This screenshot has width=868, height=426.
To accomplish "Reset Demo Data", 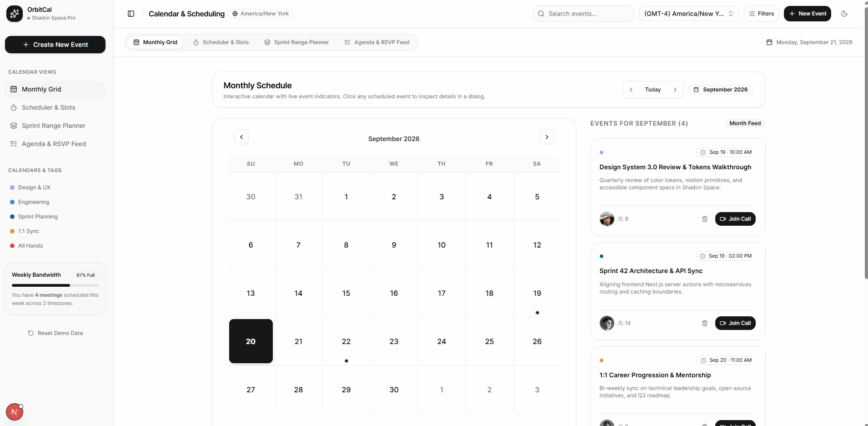I will (55, 333).
